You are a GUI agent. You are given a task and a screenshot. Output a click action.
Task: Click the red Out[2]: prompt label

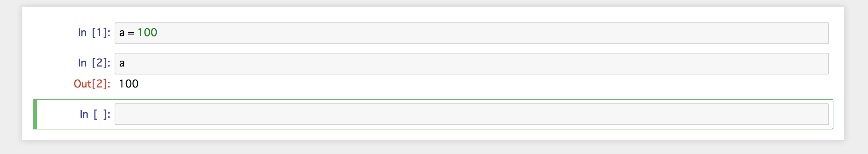pos(92,84)
